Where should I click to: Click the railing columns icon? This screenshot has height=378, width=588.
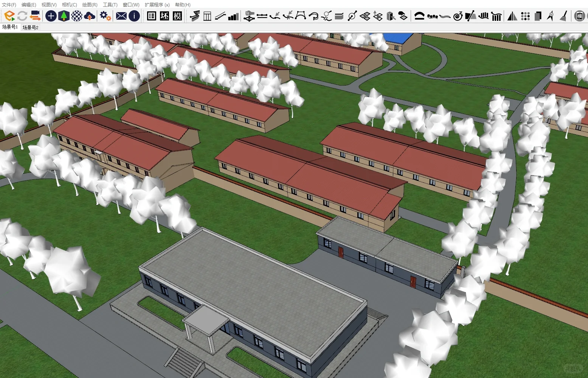click(208, 16)
